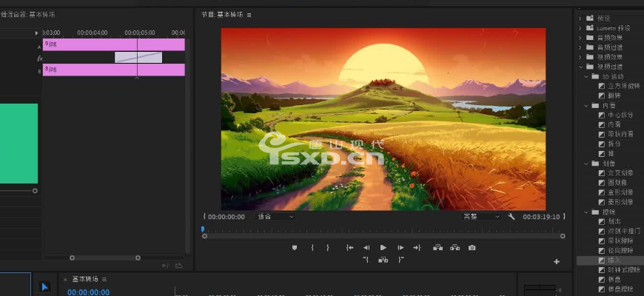Expand the 视频效果 folder
644x296 pixels.
(580, 57)
